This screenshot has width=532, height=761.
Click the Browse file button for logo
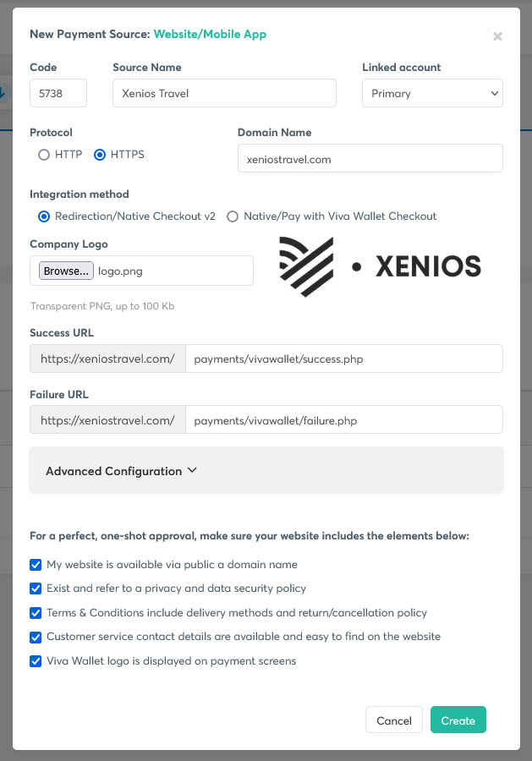[x=66, y=271]
